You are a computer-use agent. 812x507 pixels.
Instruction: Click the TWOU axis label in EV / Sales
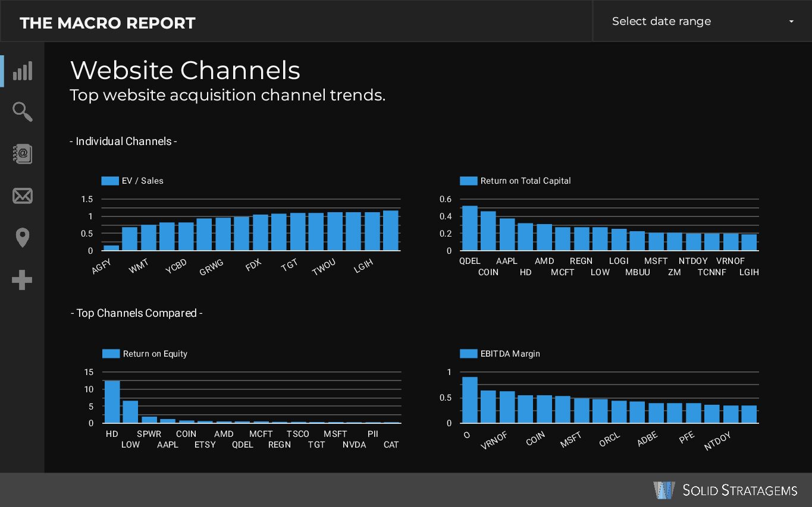(x=324, y=267)
